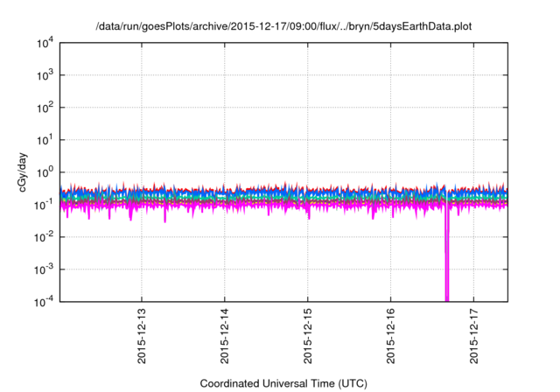Select the 10^-1 y-axis label
This screenshot has height=392, width=560.
pyautogui.click(x=44, y=205)
